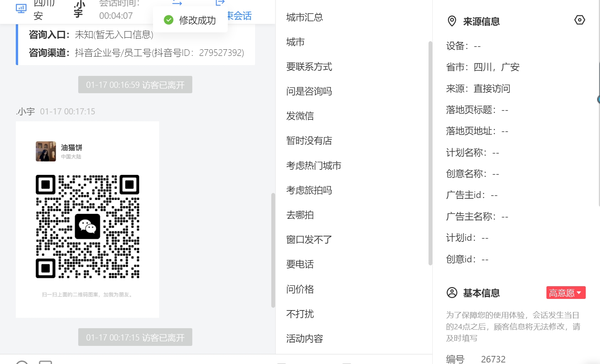Select quick reply 问是咨询吗

click(309, 91)
